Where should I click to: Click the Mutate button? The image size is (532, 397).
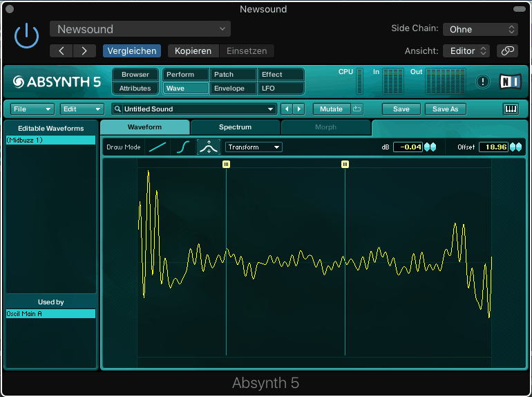331,109
